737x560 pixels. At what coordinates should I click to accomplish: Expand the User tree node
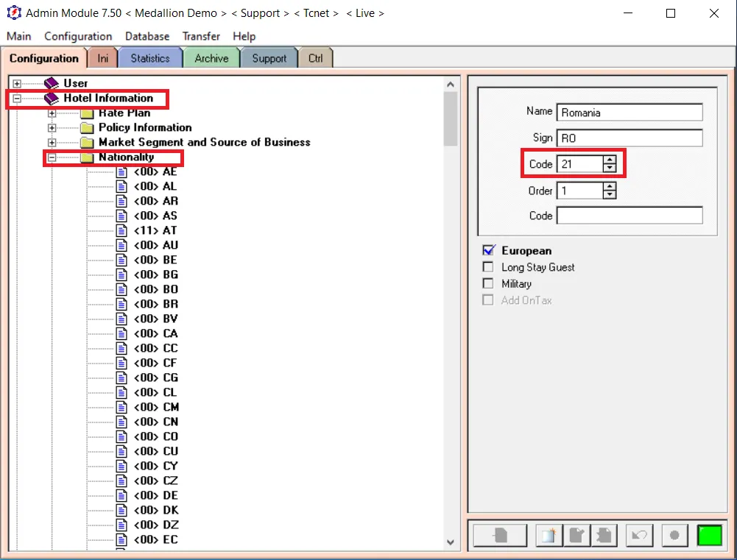point(17,84)
